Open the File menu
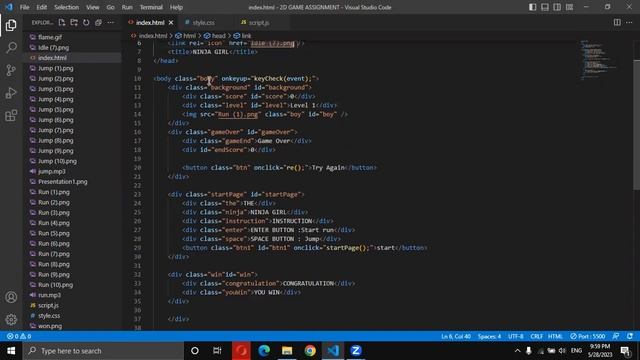This screenshot has height=360, width=640. [24, 7]
